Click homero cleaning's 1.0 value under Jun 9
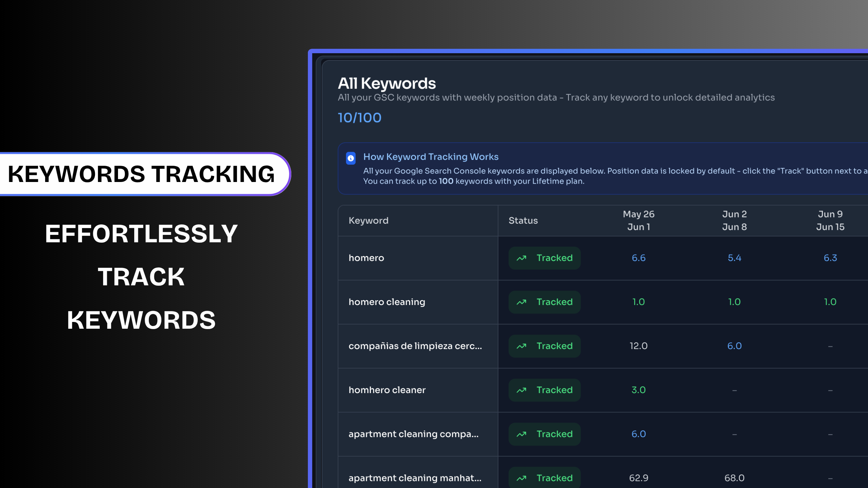The height and width of the screenshot is (488, 868). point(830,302)
